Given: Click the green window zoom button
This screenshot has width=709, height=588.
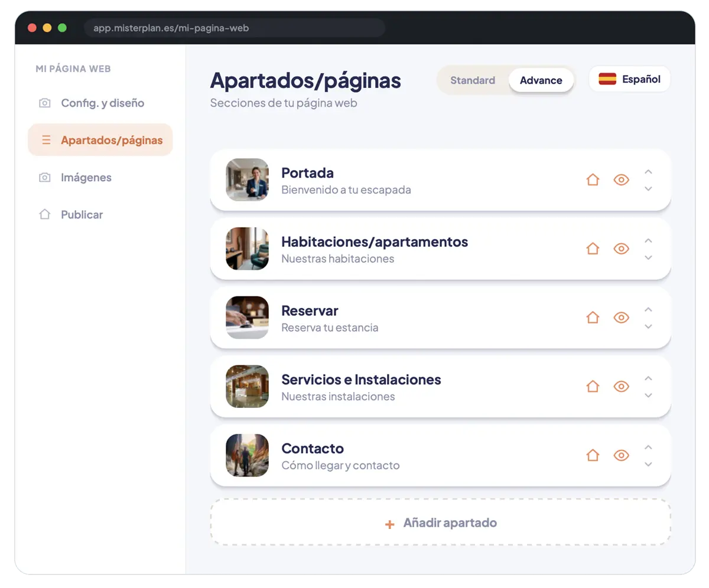Looking at the screenshot, I should 62,28.
